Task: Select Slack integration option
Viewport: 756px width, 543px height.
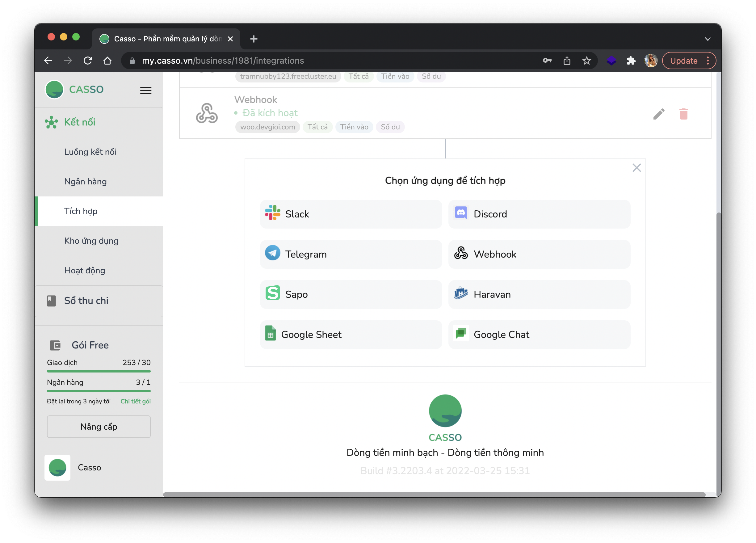Action: pos(351,214)
